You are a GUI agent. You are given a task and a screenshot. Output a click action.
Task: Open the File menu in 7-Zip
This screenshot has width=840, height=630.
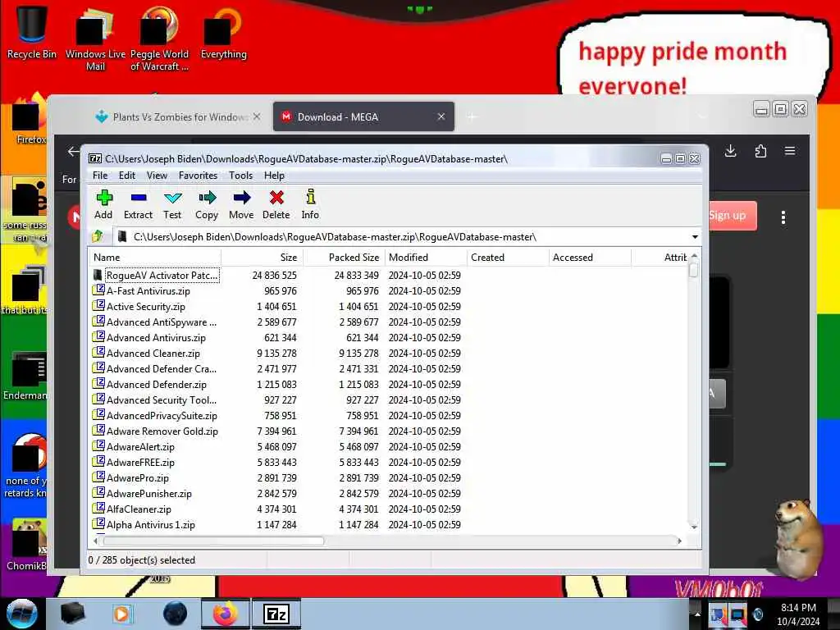coord(100,176)
